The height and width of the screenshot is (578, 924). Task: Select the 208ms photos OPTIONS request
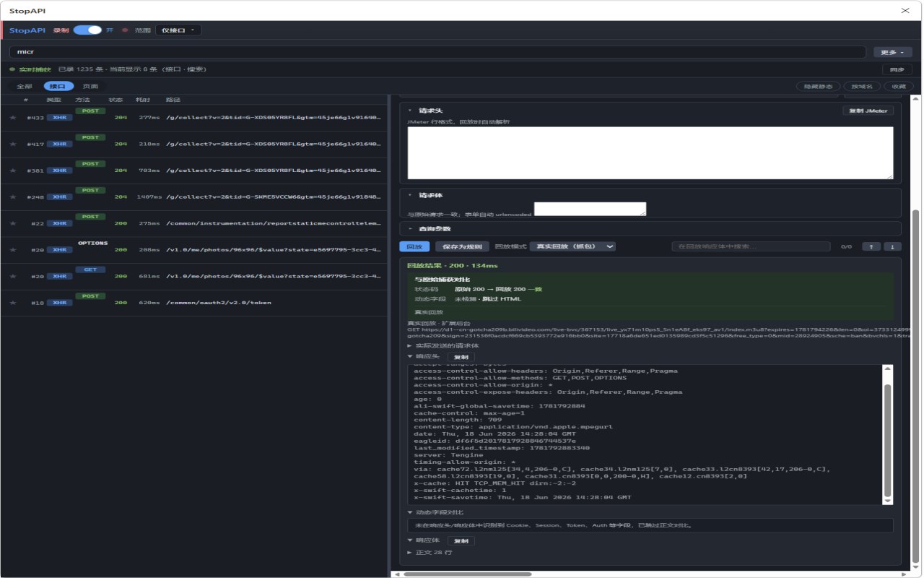(x=194, y=250)
